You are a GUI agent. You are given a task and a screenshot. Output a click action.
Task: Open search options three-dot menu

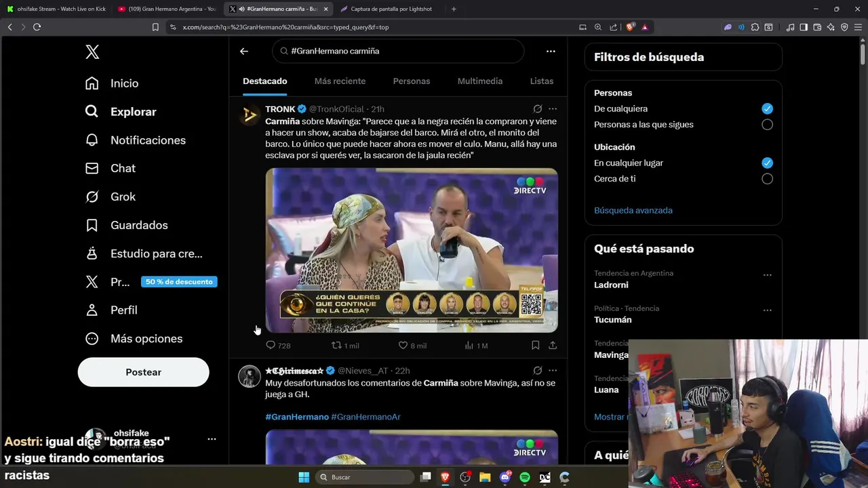(551, 51)
